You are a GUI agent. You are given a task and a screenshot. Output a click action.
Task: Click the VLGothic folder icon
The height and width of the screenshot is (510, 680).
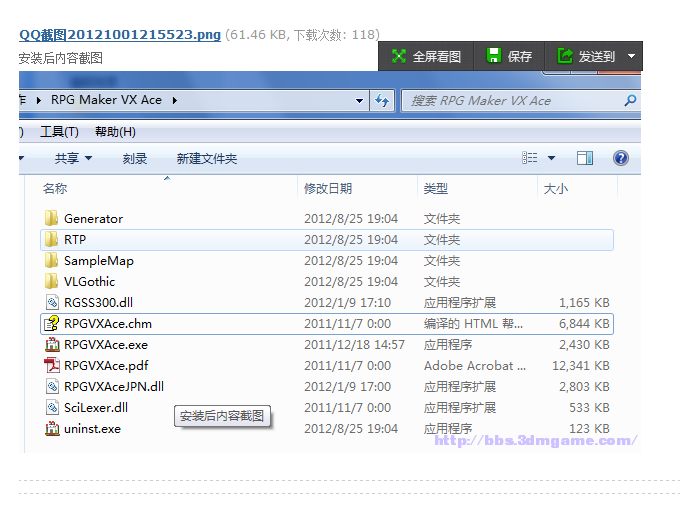[52, 281]
